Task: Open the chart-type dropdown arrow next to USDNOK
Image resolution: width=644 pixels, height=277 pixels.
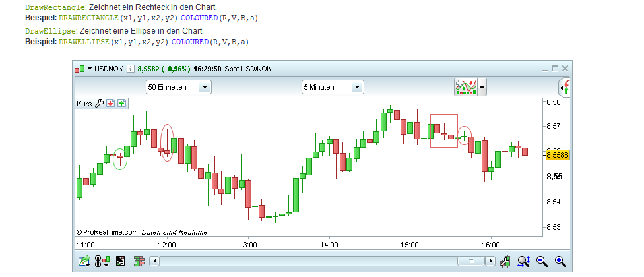Action: coord(90,69)
